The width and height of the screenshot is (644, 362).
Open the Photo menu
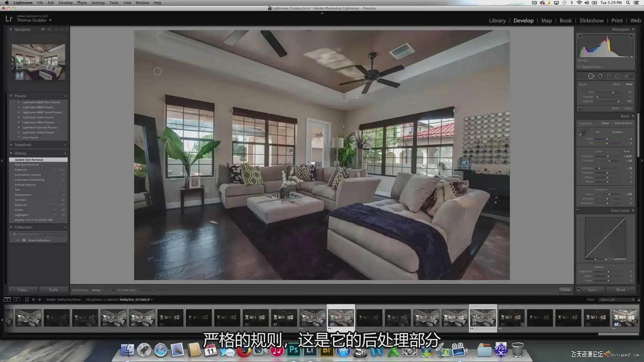point(82,3)
